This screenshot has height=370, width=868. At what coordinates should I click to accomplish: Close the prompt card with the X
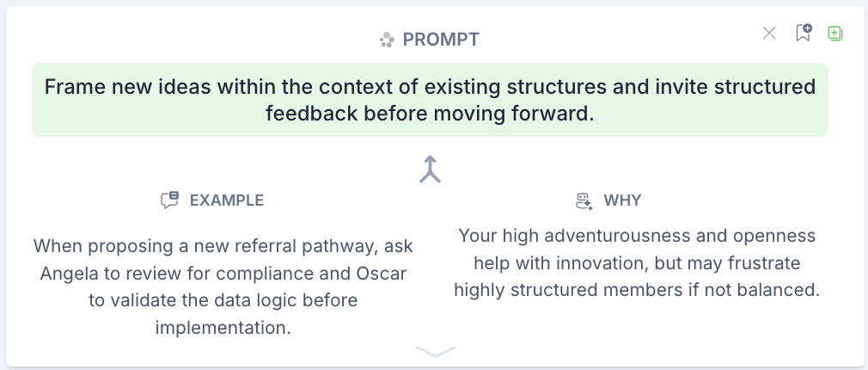point(769,34)
